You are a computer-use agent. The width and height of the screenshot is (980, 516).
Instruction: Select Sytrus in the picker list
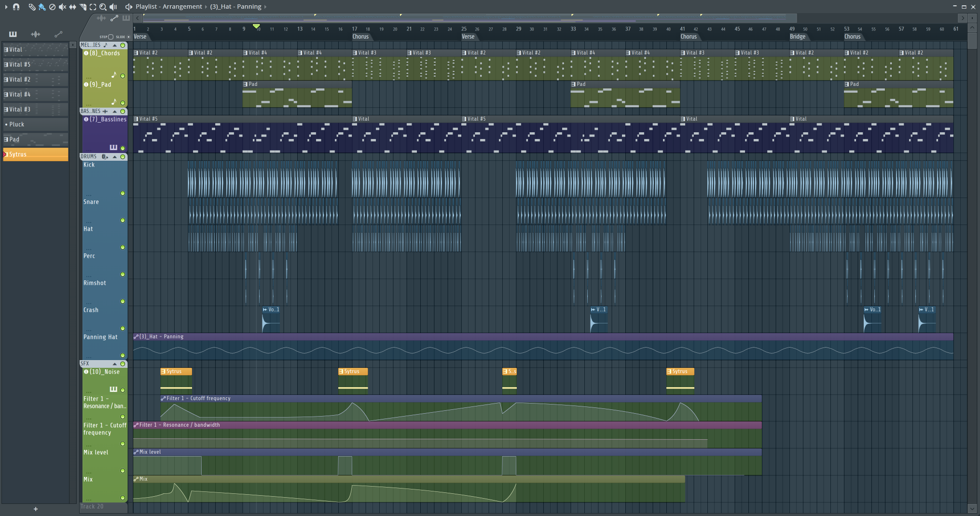pyautogui.click(x=36, y=154)
